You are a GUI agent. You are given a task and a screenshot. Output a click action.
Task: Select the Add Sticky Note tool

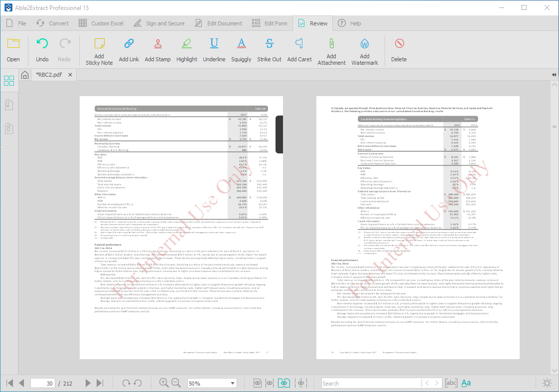coord(99,51)
